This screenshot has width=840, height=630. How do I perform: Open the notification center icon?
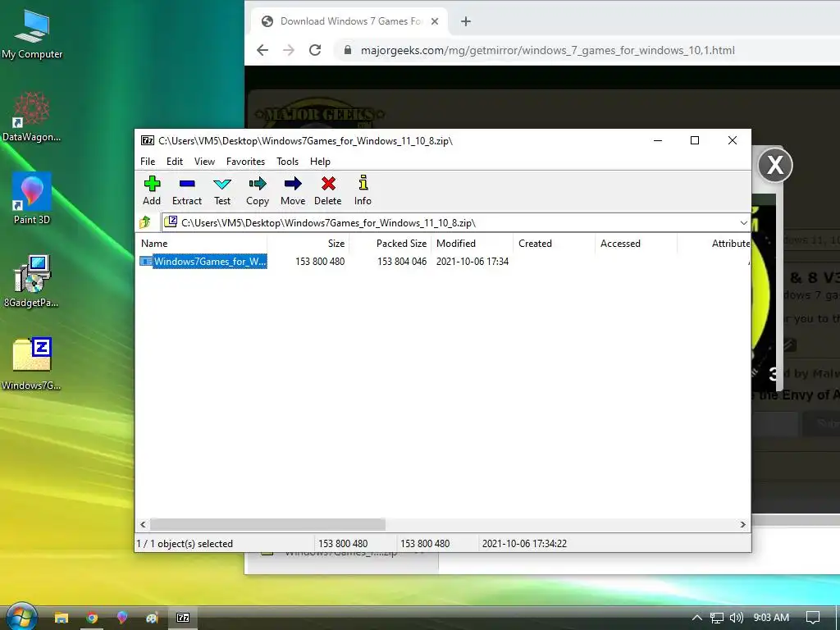click(813, 618)
